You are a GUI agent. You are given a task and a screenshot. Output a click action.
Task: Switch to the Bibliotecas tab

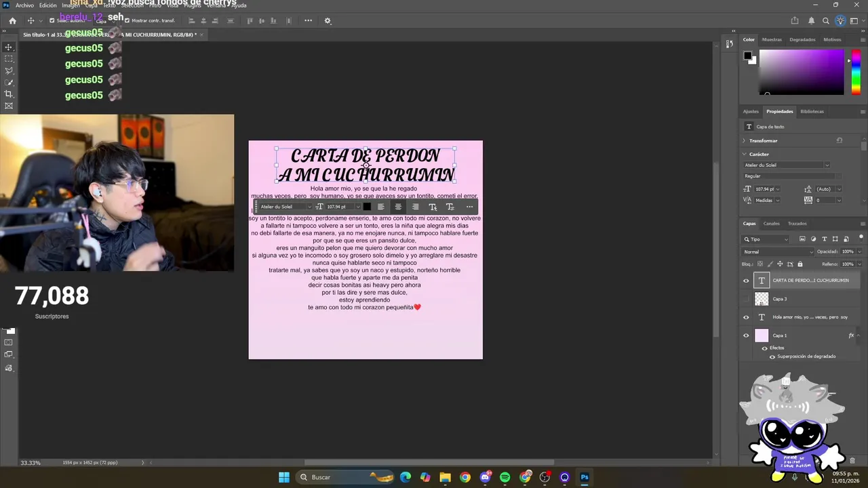[x=812, y=111]
